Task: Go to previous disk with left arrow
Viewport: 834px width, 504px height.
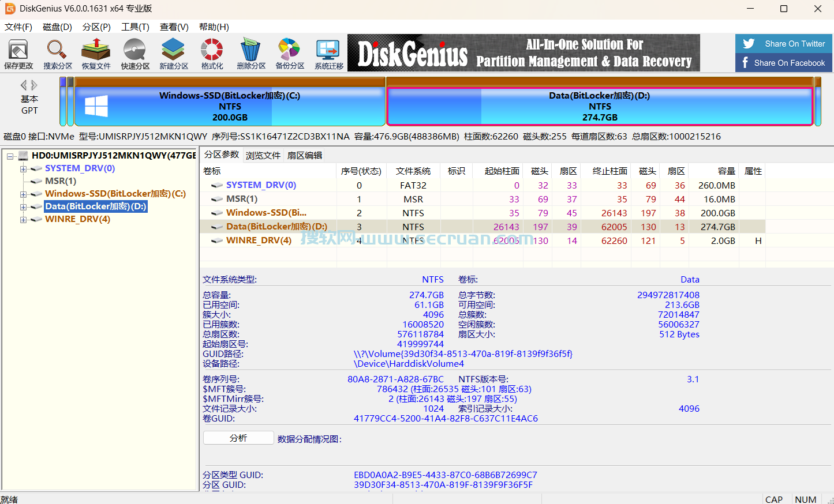Action: (24, 85)
